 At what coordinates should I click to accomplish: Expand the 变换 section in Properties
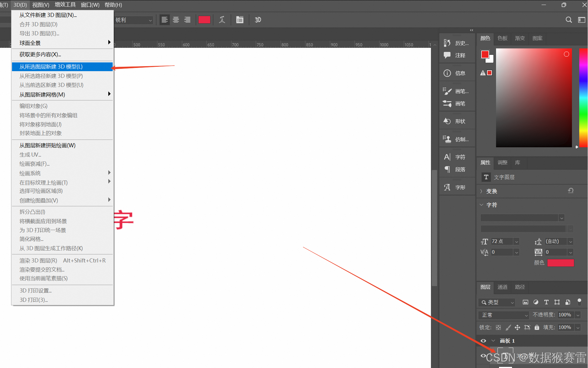pyautogui.click(x=481, y=191)
